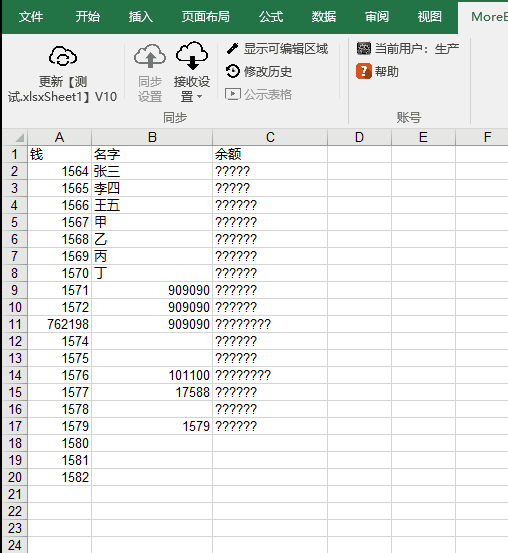
Task: Open the 文件 menu tab
Action: coord(31,17)
